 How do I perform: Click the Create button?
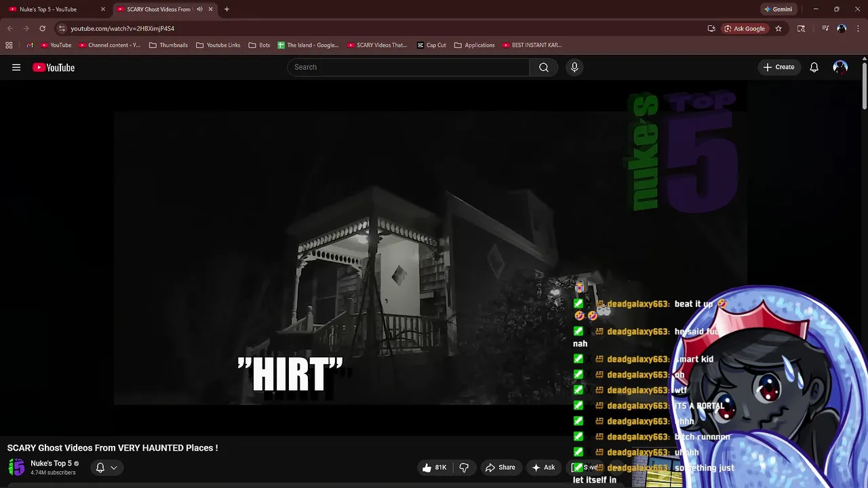point(778,67)
